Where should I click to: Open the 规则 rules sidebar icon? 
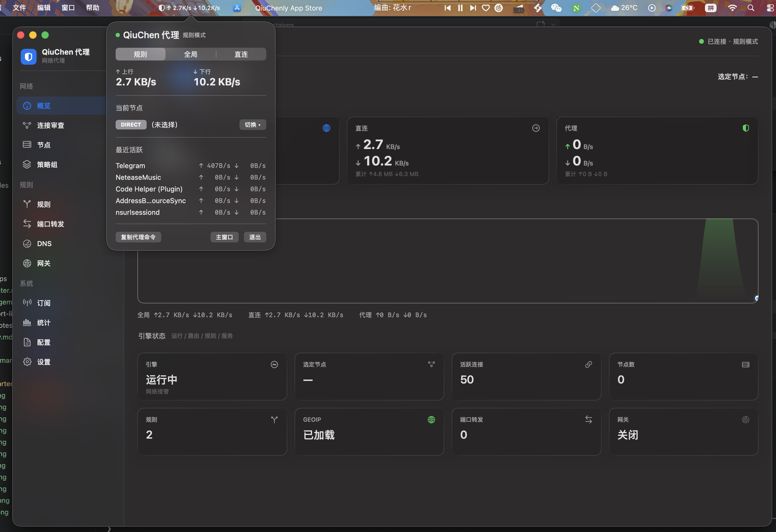(x=27, y=204)
